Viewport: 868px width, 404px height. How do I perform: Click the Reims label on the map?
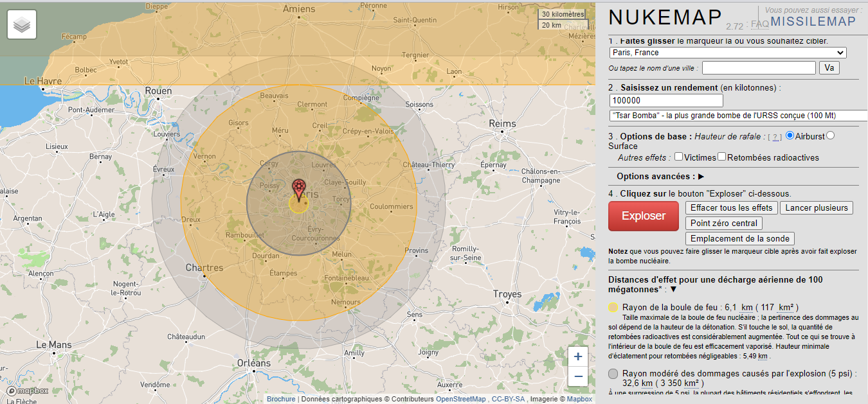[502, 123]
